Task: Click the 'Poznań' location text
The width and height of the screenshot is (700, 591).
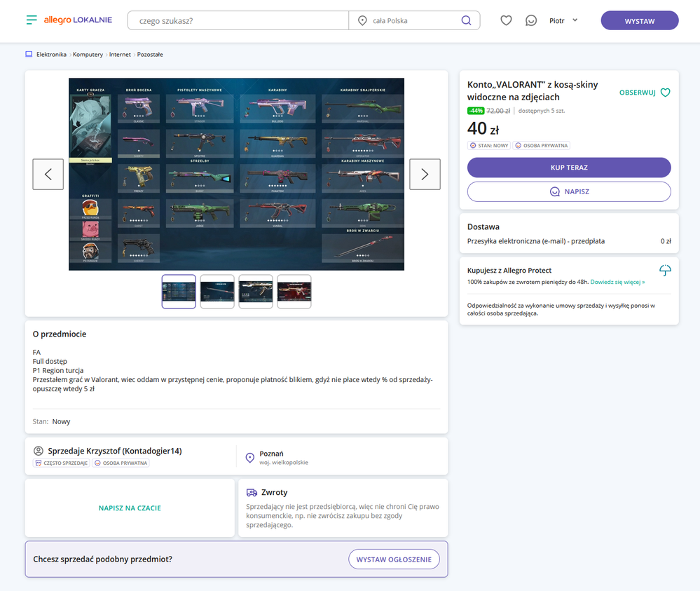Action: [271, 454]
